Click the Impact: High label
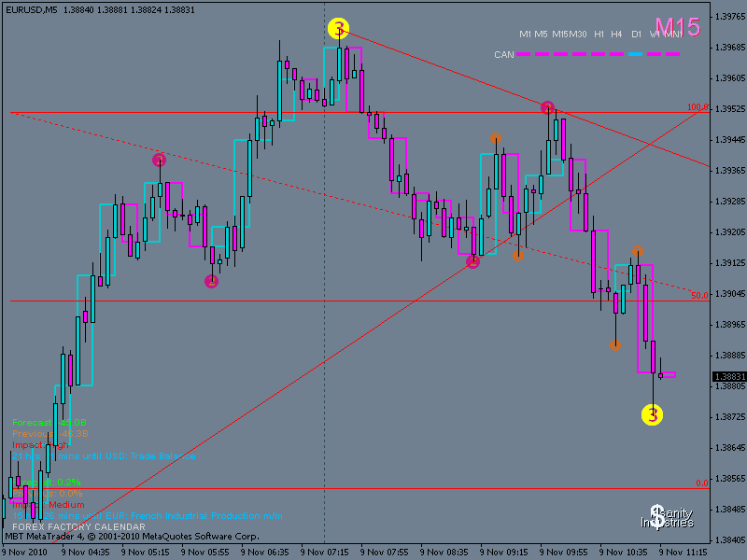Viewport: 747px width, 560px height. pos(40,445)
